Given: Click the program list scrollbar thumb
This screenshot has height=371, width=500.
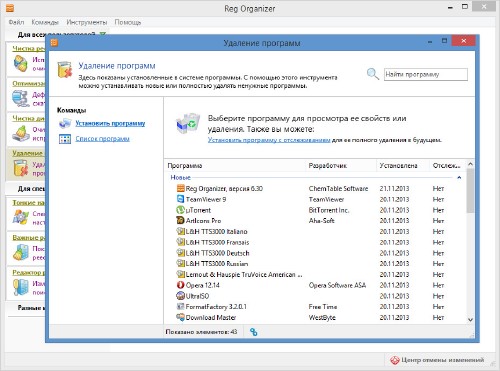Looking at the screenshot, I should tap(470, 190).
